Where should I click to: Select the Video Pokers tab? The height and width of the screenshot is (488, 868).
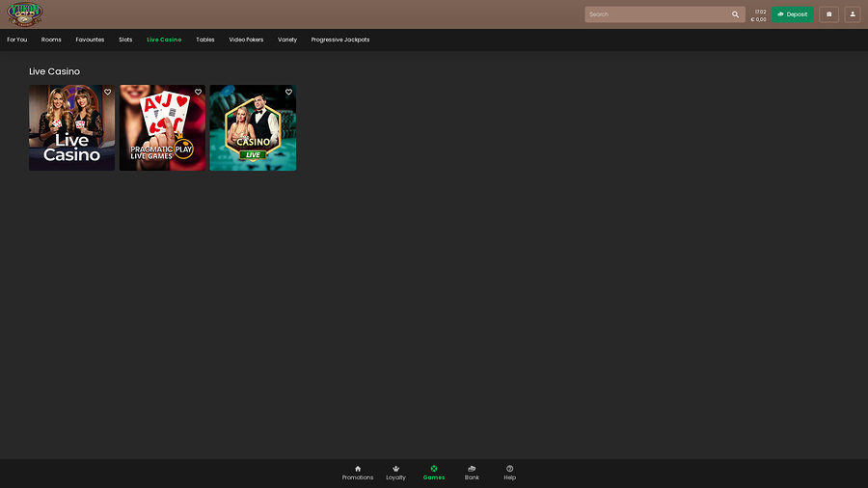tap(246, 40)
